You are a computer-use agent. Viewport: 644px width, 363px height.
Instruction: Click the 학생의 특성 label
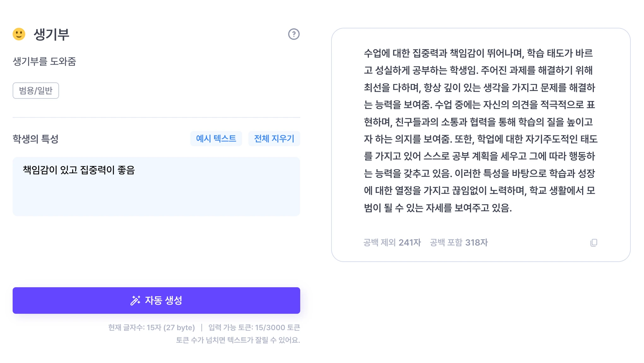(x=35, y=139)
